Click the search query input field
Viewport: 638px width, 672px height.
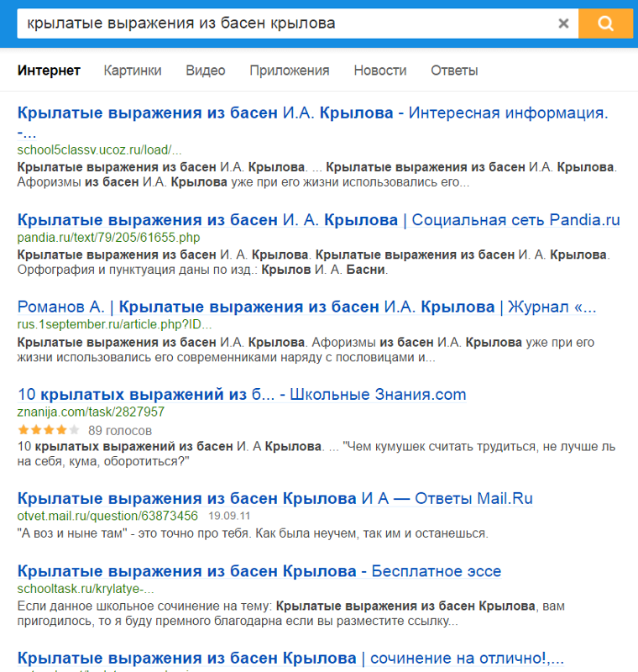point(285,24)
